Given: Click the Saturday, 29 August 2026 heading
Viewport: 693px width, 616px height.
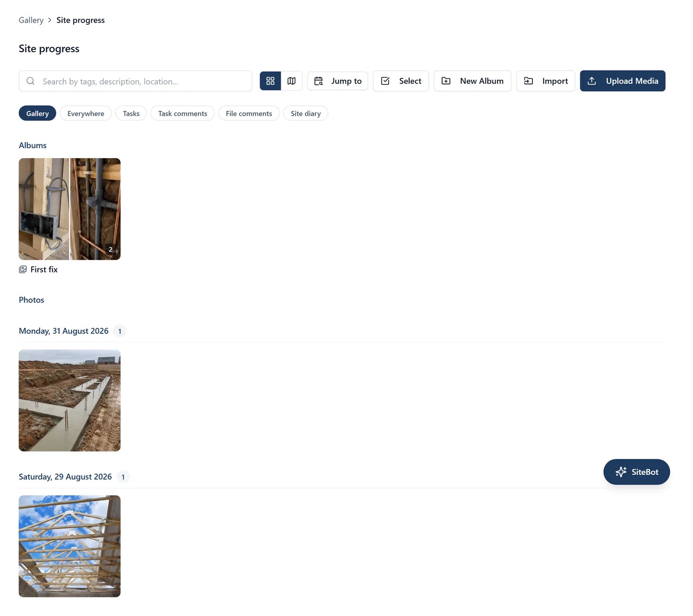Looking at the screenshot, I should point(65,477).
